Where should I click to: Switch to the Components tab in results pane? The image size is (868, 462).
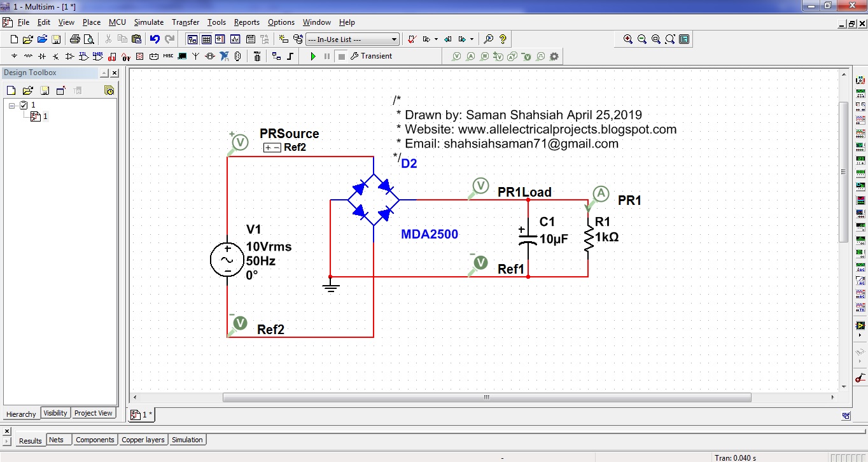pos(95,439)
